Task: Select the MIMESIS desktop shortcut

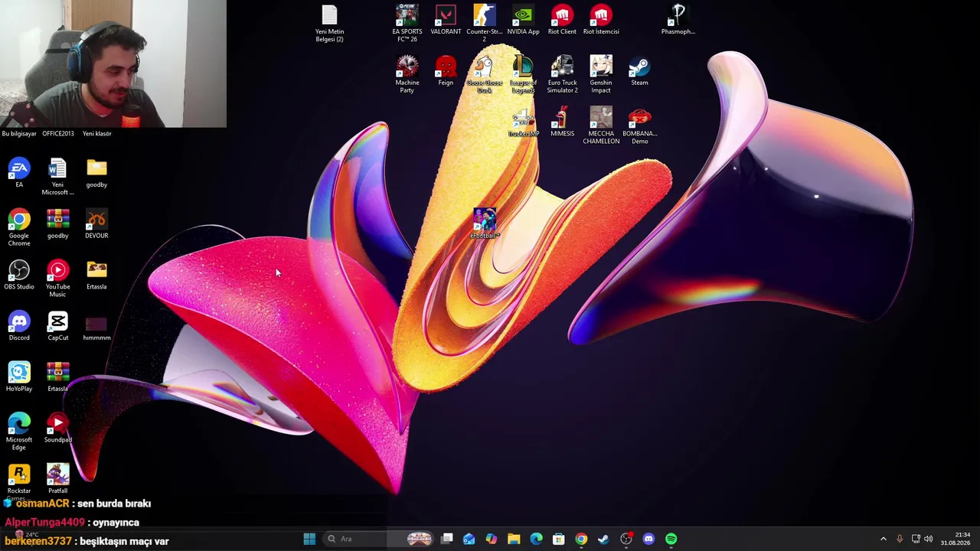Action: (562, 122)
